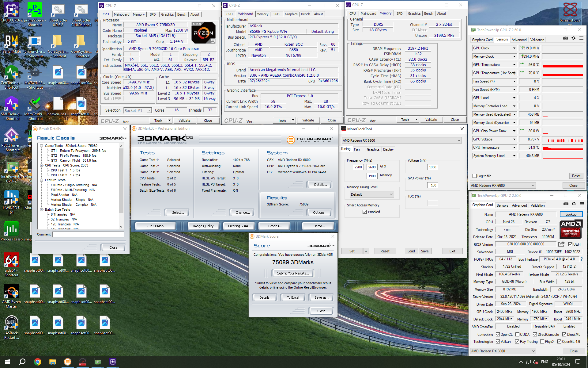This screenshot has height=368, width=588.
Task: Collapse the CPU Tests tree node
Action: coord(42,165)
